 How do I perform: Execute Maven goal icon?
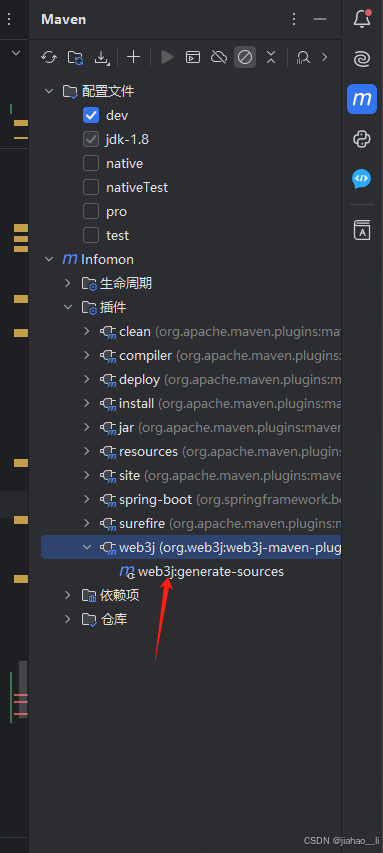tap(193, 57)
